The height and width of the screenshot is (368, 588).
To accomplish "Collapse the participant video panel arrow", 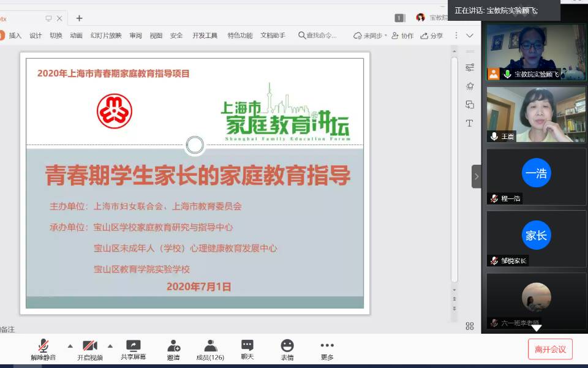I will (x=477, y=176).
